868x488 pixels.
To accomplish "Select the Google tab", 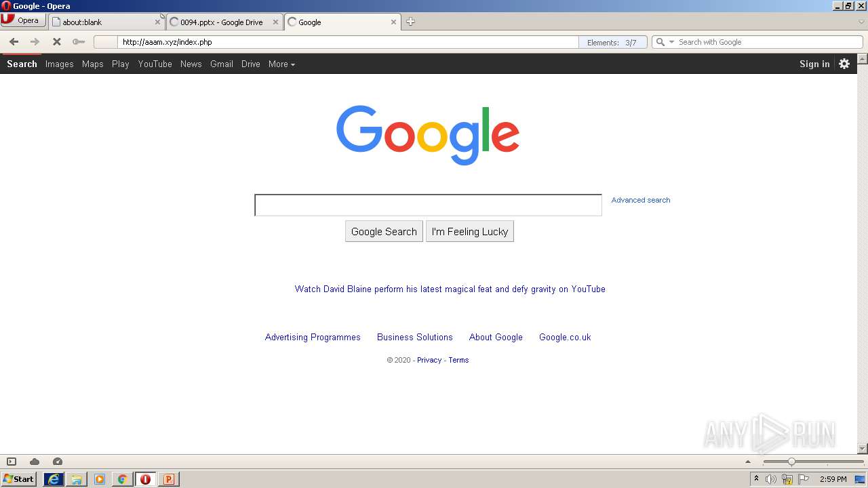I will point(342,22).
